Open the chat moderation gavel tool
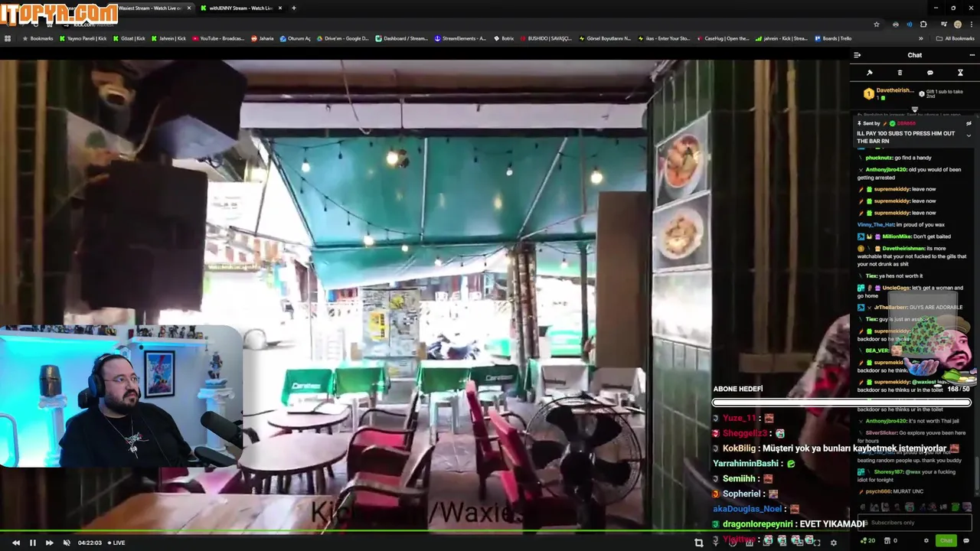This screenshot has height=551, width=980. coord(870,73)
